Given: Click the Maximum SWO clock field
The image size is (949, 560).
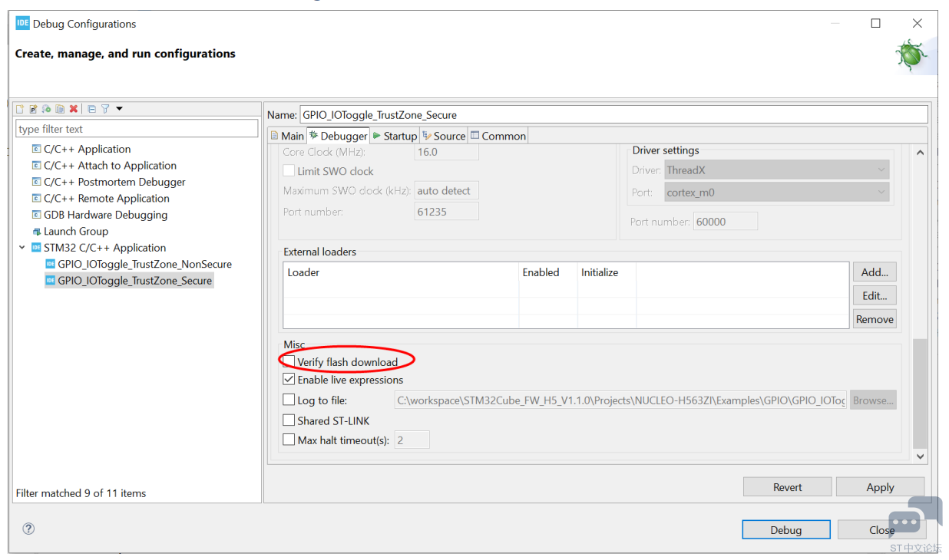Looking at the screenshot, I should tap(447, 191).
